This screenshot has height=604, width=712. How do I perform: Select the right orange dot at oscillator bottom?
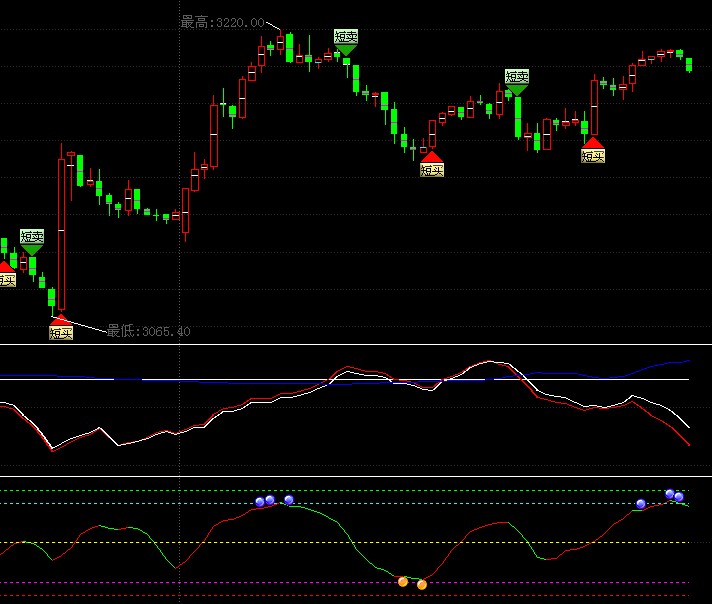[422, 584]
